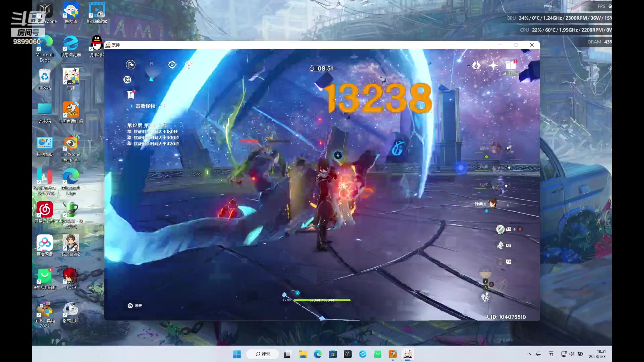This screenshot has width=644, height=362.
Task: Click the target lock icon beside minimap
Action: 172,65
